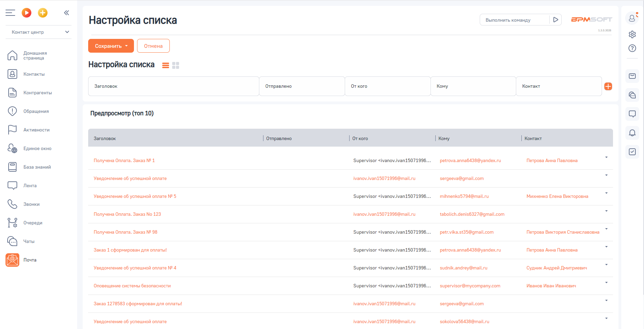The image size is (644, 329).
Task: Open the Обращения section in sidebar
Action: pos(36,111)
